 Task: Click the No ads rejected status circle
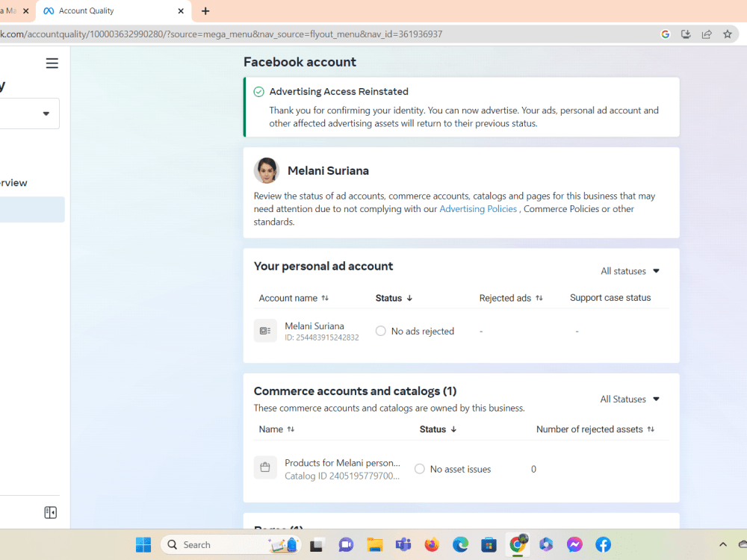coord(381,331)
